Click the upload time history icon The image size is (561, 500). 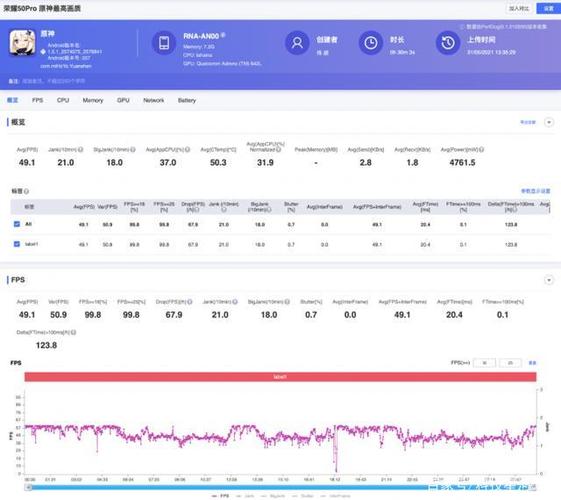tap(448, 43)
